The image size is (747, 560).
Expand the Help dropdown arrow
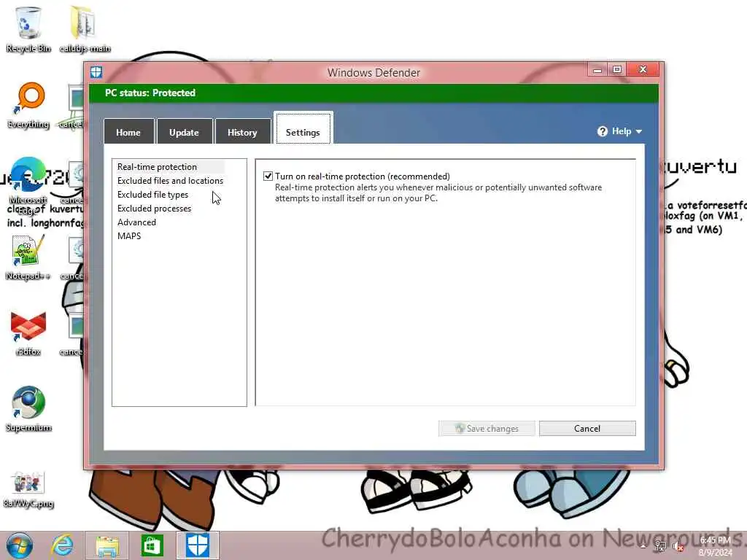pos(639,131)
